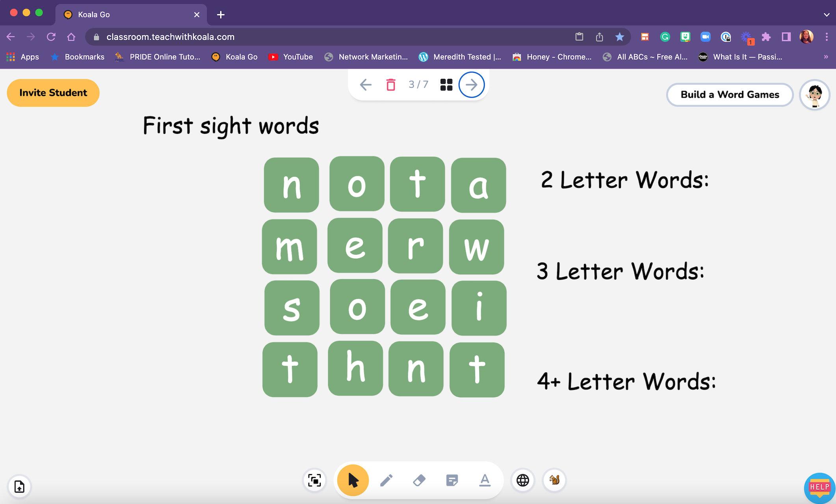The width and height of the screenshot is (836, 504).
Task: Go to the next slide with the arrow
Action: [x=471, y=84]
